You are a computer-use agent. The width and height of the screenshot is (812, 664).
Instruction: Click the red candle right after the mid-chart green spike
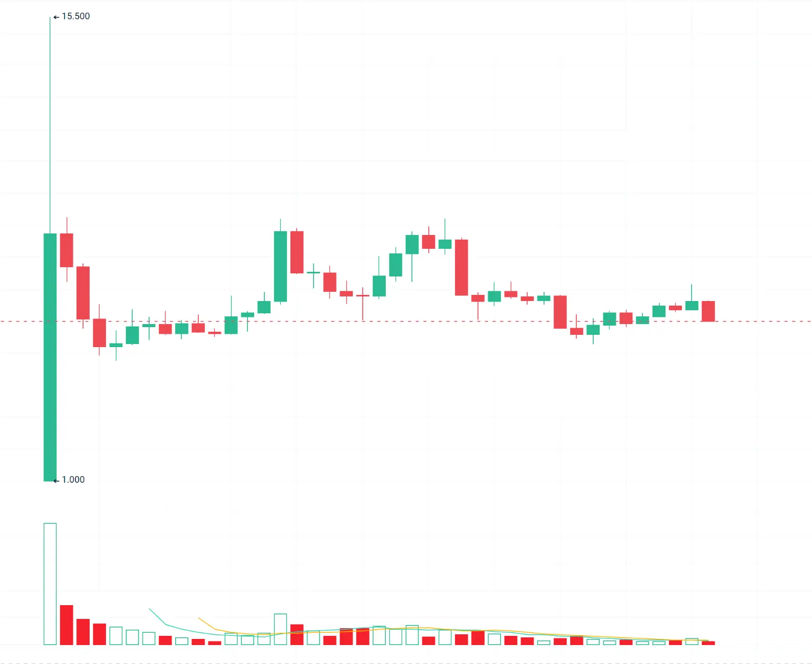[x=297, y=252]
